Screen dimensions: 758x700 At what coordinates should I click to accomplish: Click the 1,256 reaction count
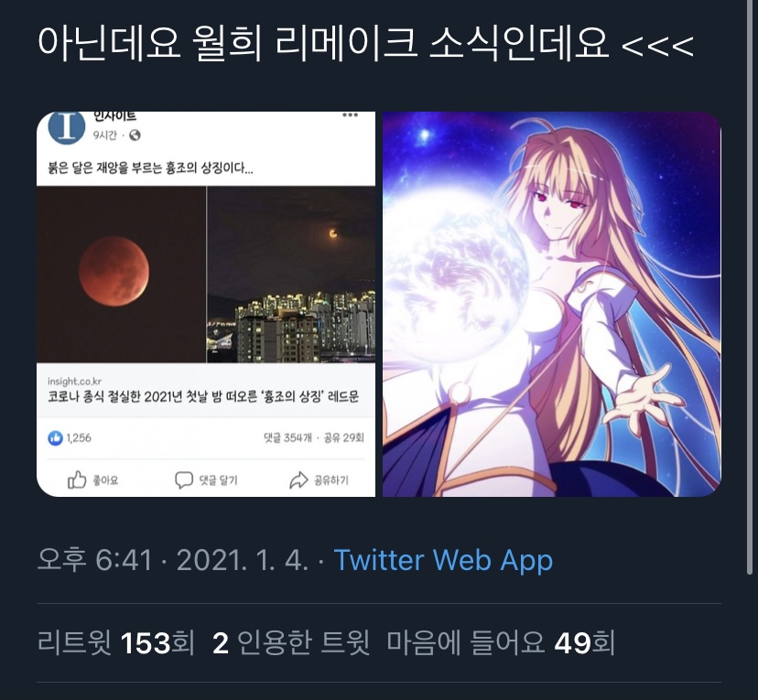(79, 438)
